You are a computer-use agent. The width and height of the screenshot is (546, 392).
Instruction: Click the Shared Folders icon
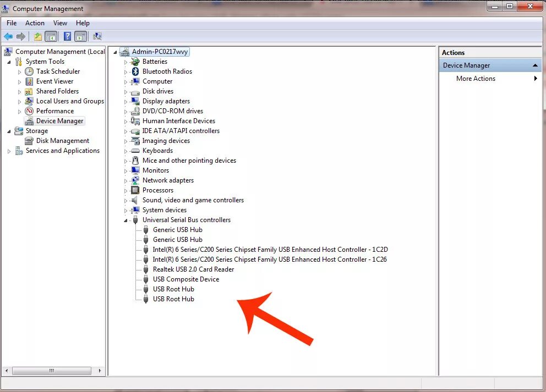click(x=29, y=91)
